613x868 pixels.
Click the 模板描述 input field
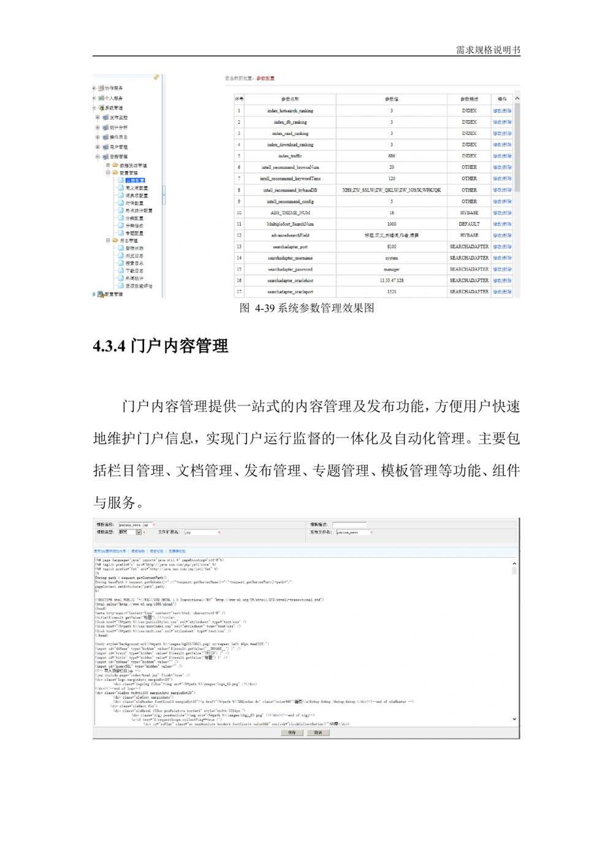pyautogui.click(x=349, y=525)
